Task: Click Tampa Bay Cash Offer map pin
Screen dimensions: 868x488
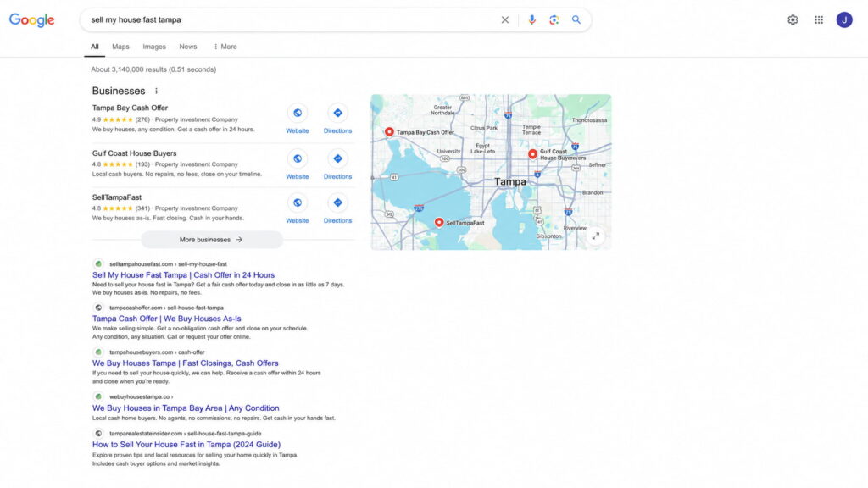Action: coord(389,131)
